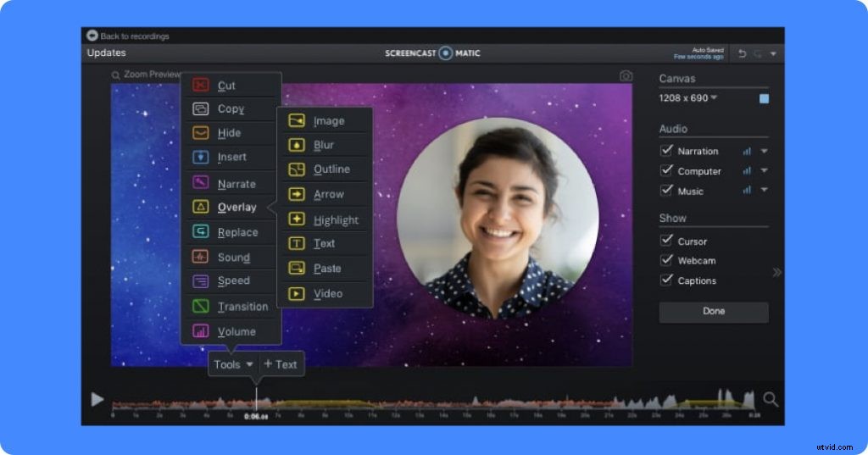This screenshot has width=868, height=455.
Task: Click the Transition tool icon
Action: 200,306
